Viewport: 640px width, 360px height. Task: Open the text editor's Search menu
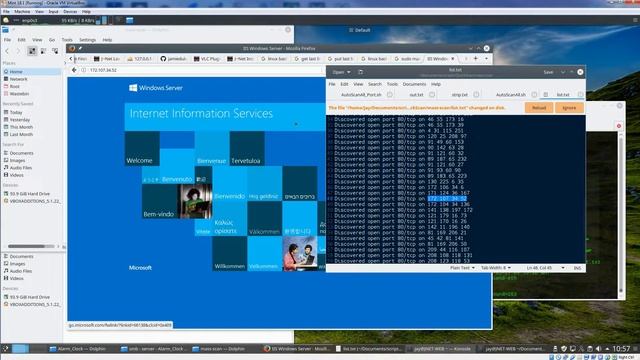coord(374,84)
